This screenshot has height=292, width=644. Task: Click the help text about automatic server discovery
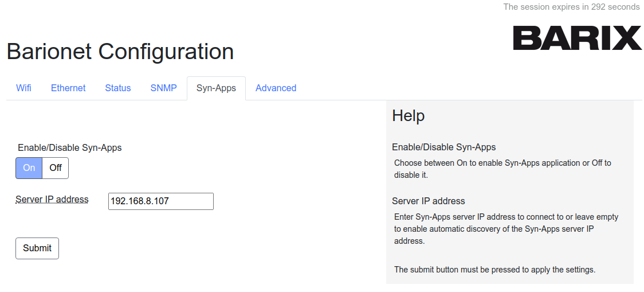pos(506,229)
